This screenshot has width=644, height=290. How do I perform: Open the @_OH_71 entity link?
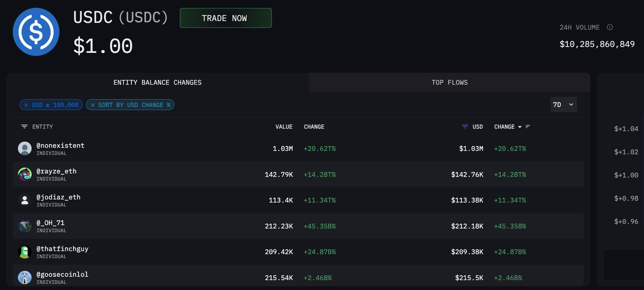[50, 223]
